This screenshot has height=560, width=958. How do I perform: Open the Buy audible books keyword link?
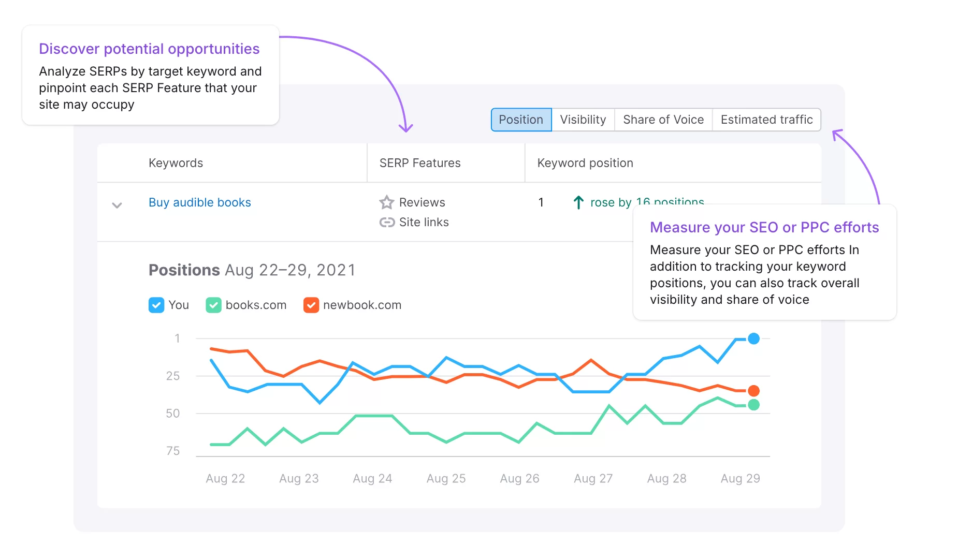199,202
